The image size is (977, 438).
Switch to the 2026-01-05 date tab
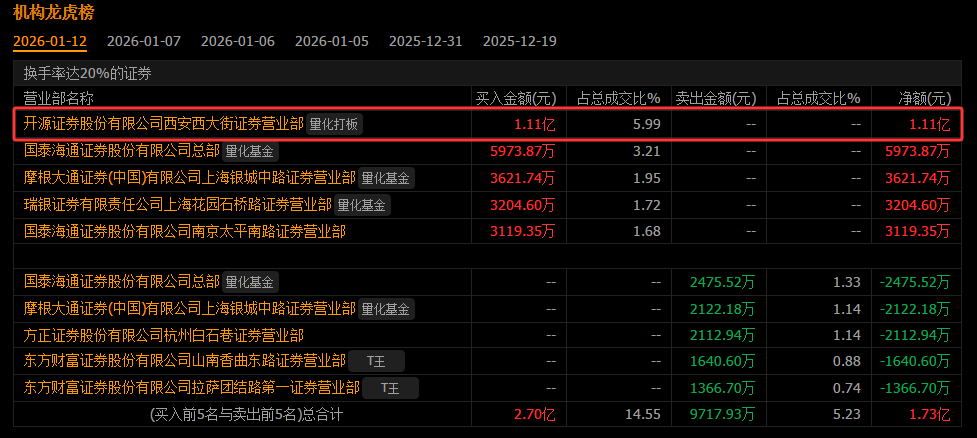[x=331, y=41]
